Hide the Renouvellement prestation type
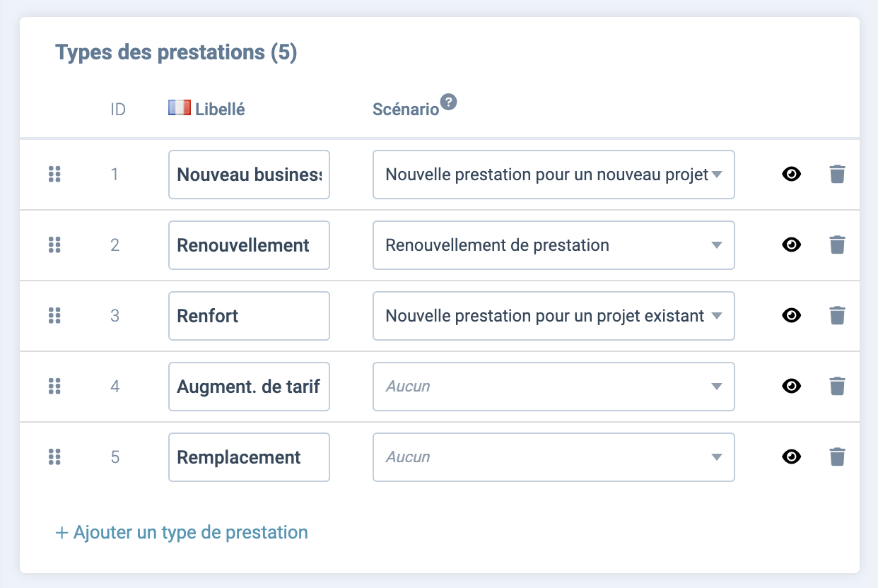 point(792,245)
